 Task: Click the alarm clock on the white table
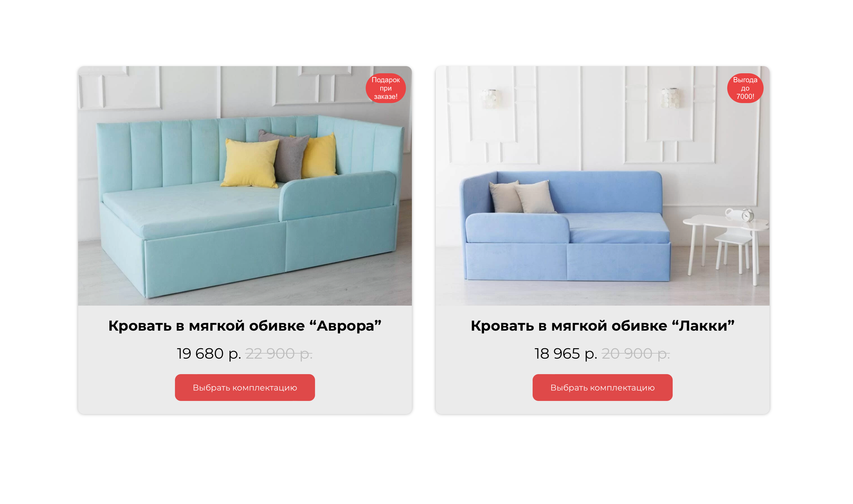[x=747, y=215]
